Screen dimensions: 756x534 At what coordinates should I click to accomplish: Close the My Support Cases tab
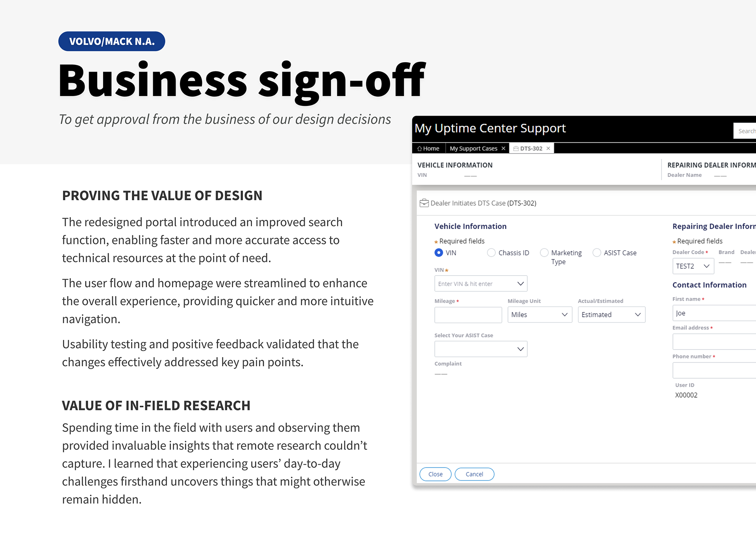click(x=503, y=149)
